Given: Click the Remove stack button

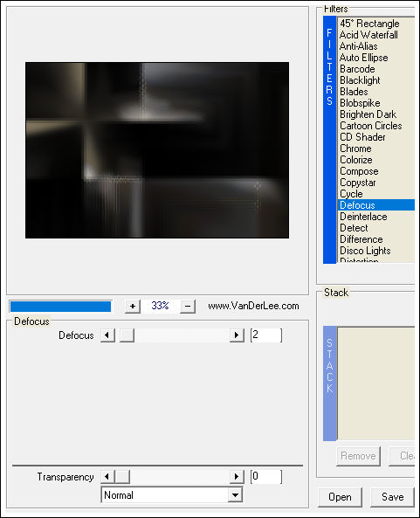Looking at the screenshot, I should coord(358,456).
